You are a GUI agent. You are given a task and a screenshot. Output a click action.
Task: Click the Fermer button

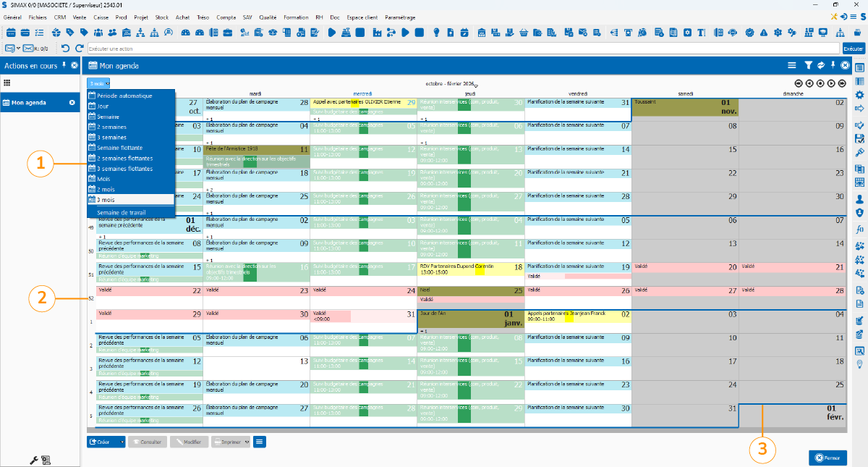[827, 458]
